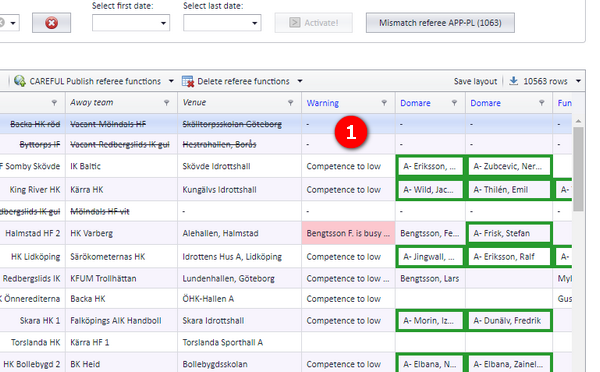Select referee cell A- Eriksson in IK Baltic row

(430, 166)
